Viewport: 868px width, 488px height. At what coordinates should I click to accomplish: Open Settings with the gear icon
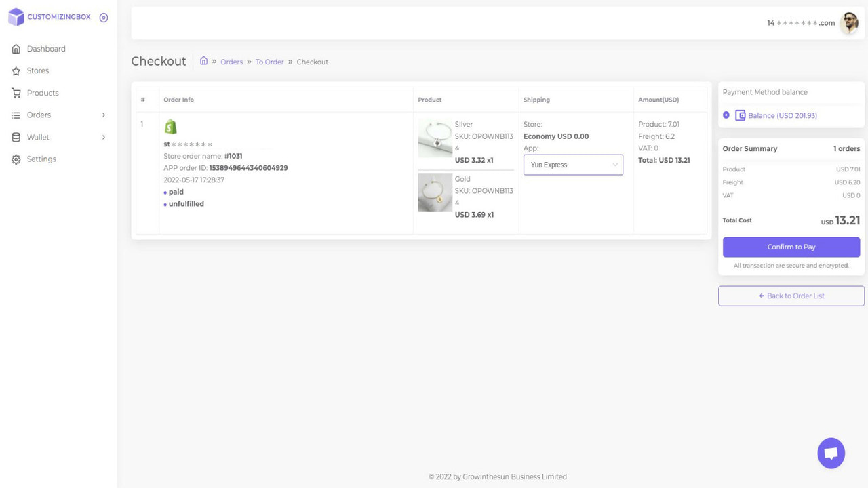coord(16,159)
